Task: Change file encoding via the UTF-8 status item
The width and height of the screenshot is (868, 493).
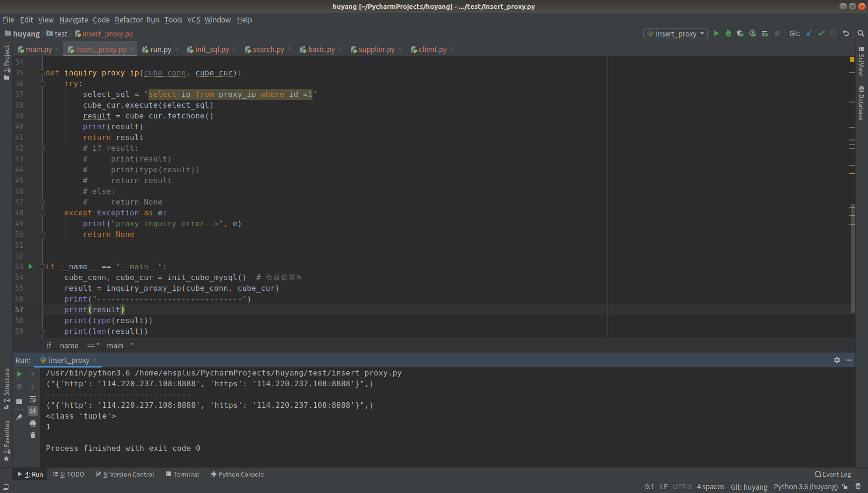Action: 683,486
